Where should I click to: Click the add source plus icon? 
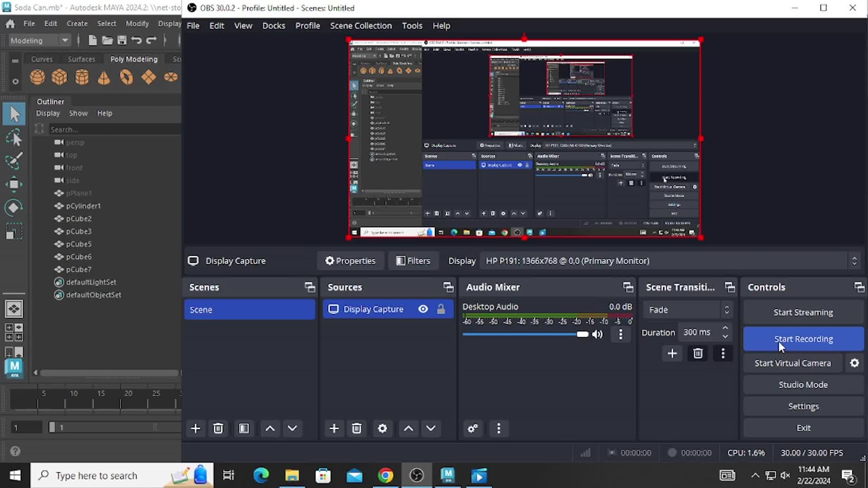click(x=334, y=428)
